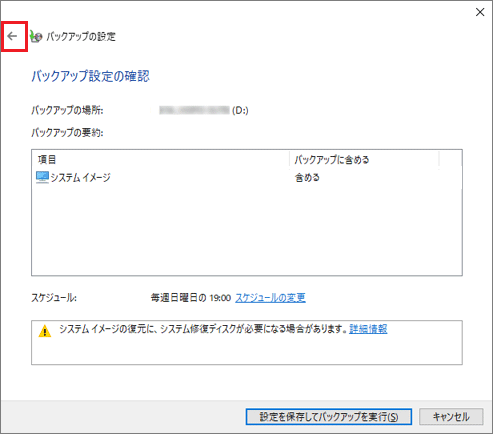Click the (D:) drive text
Viewport: 493px width, 434px height.
point(240,110)
